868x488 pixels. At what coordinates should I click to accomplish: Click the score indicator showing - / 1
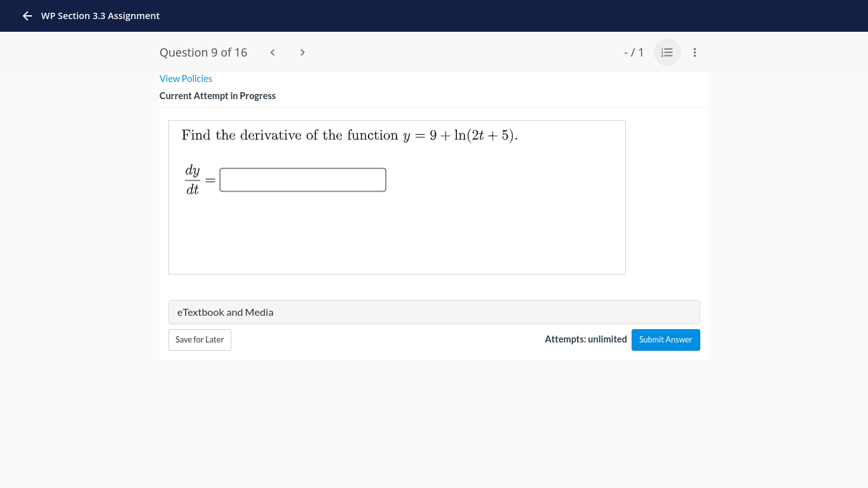point(634,52)
